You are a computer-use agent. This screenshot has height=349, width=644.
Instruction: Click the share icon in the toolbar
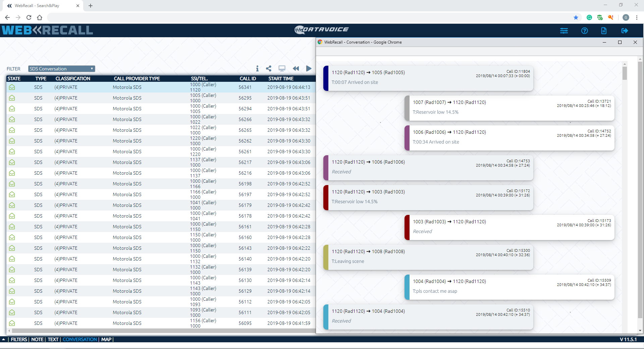coord(269,68)
